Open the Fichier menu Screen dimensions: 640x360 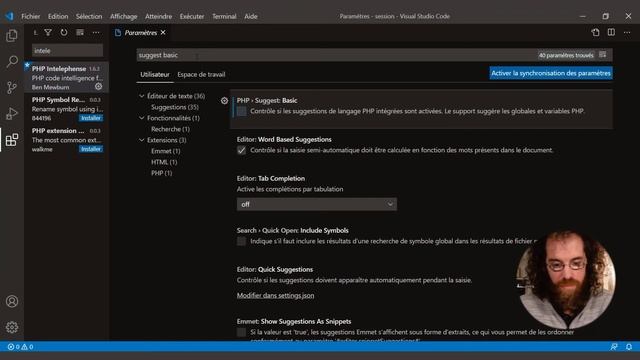pos(31,16)
